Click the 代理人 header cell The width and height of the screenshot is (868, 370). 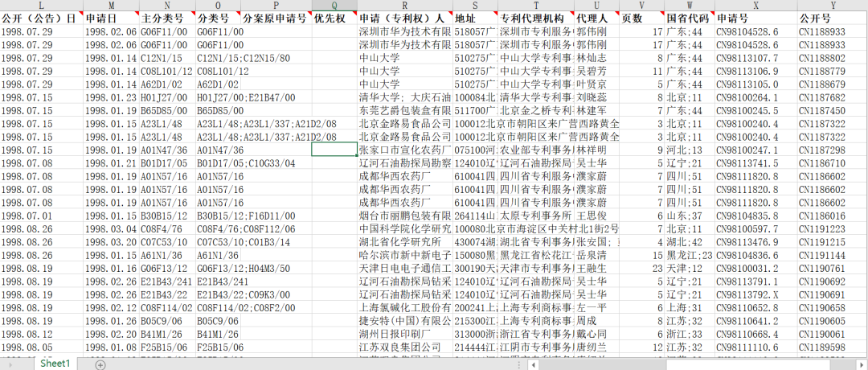pos(596,18)
